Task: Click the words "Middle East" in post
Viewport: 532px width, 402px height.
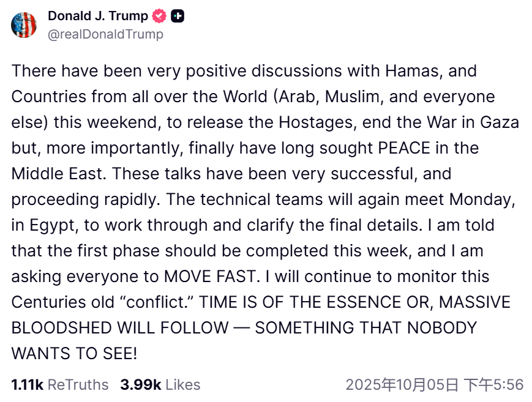Action: click(59, 174)
